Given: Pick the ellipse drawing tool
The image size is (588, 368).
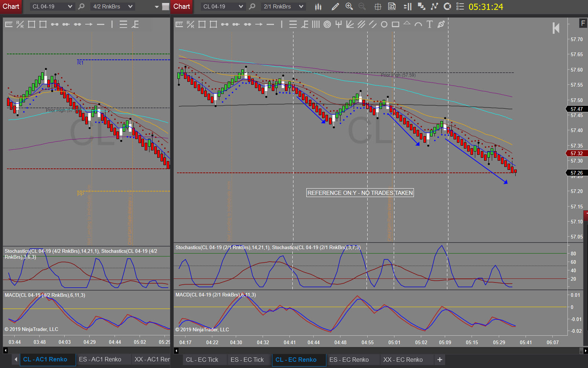Looking at the screenshot, I should (x=384, y=24).
